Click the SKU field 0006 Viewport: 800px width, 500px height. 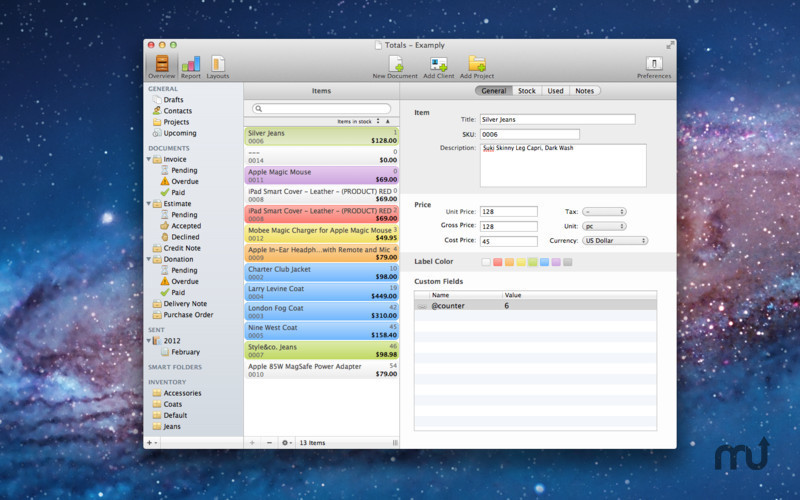[x=530, y=134]
